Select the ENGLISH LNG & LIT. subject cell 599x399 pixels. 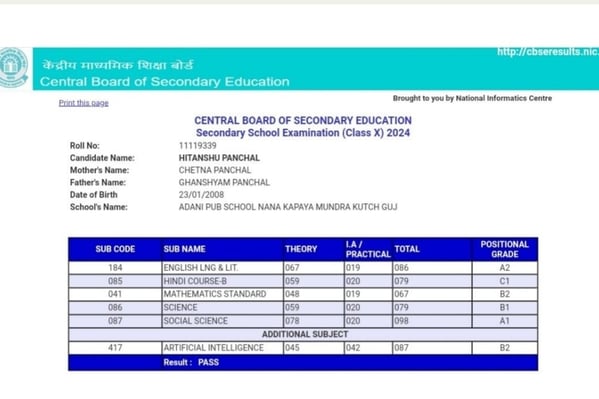point(222,268)
